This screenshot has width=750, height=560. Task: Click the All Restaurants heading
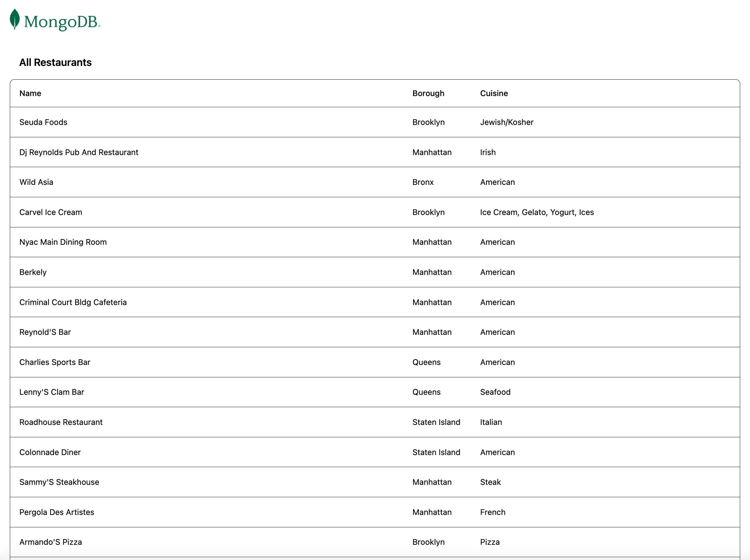pos(55,62)
